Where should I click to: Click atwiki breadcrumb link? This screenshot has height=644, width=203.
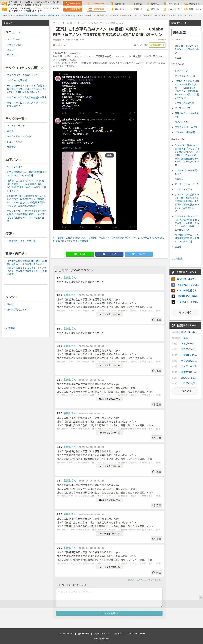5,15
